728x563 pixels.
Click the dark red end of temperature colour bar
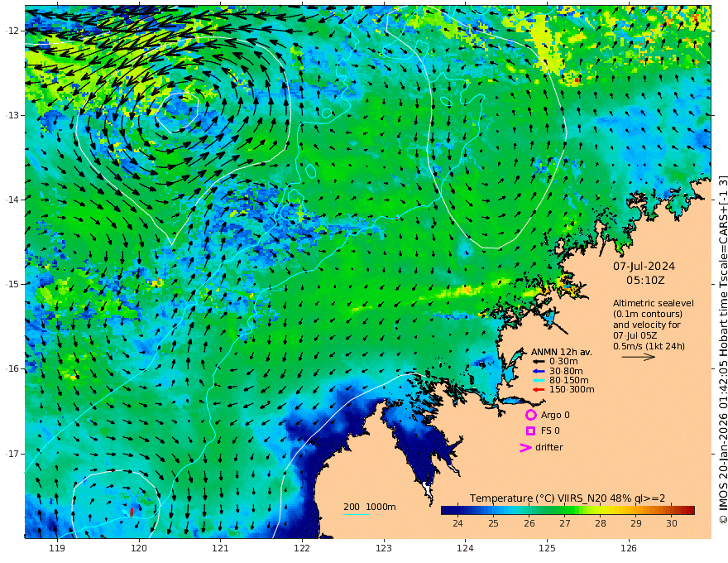(691, 510)
